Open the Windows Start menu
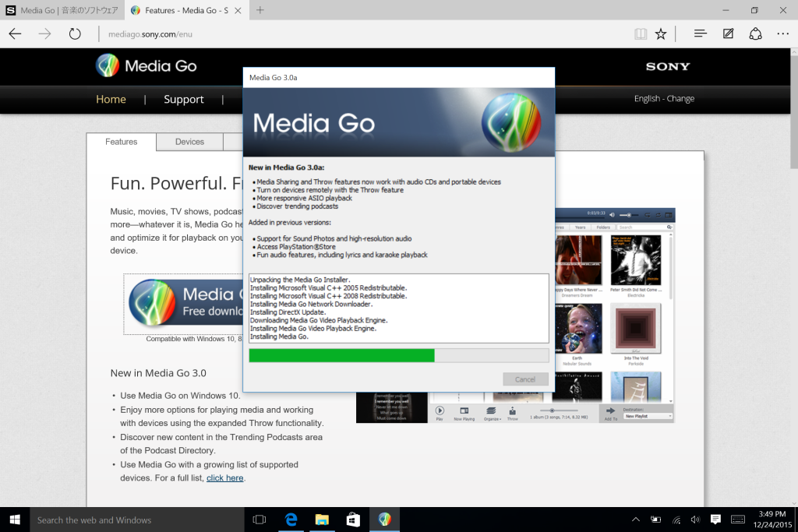 [15, 520]
